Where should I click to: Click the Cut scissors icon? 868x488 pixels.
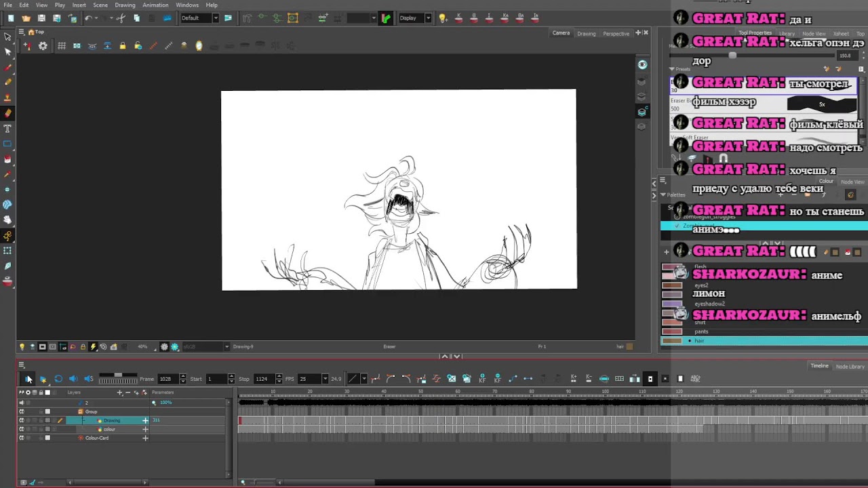pos(121,18)
